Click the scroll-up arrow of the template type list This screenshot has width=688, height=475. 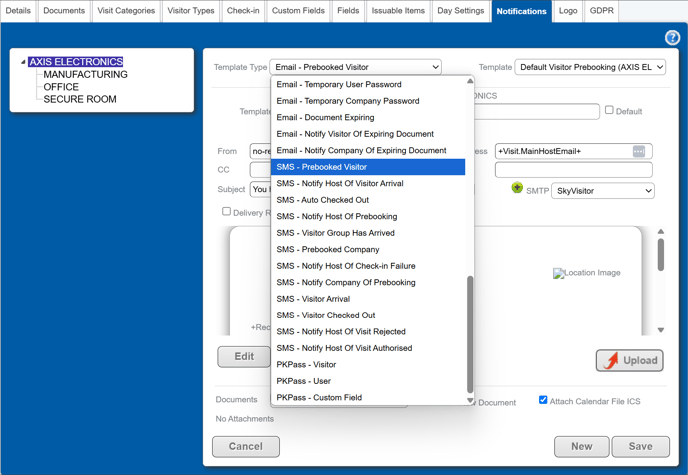(x=470, y=82)
